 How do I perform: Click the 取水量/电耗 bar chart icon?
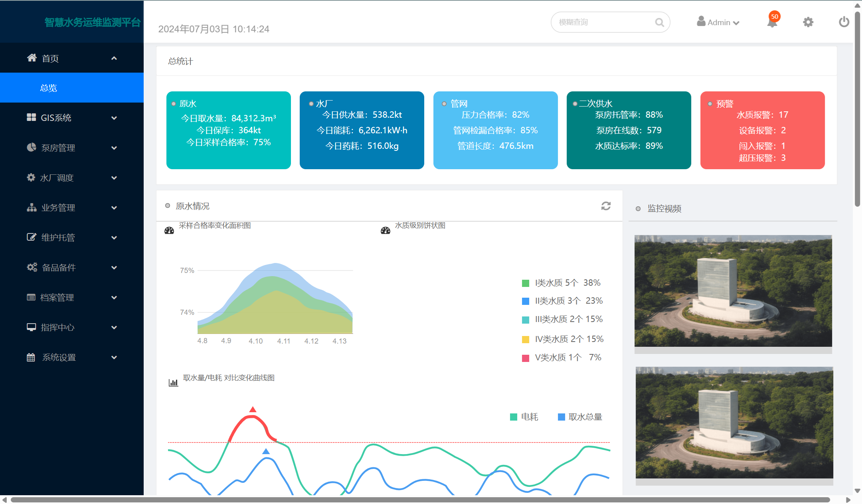pos(173,382)
